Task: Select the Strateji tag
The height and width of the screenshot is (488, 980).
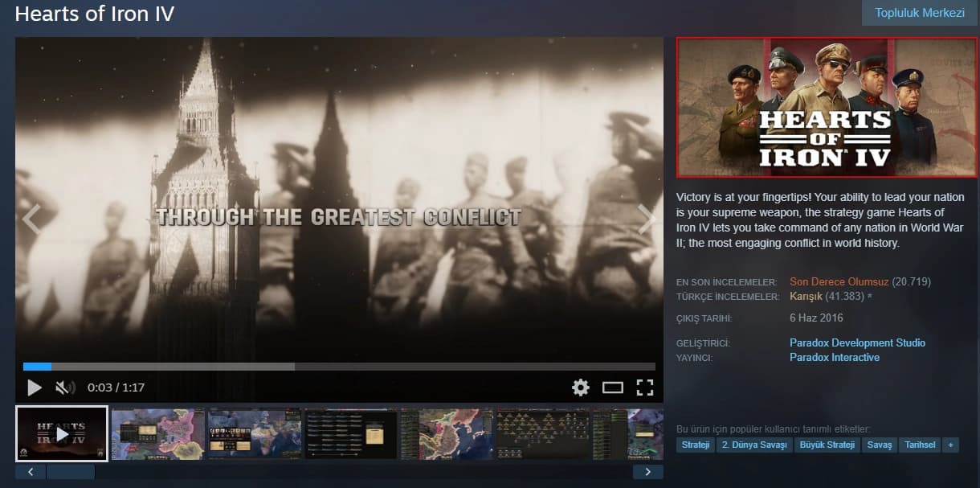Action: pos(696,445)
